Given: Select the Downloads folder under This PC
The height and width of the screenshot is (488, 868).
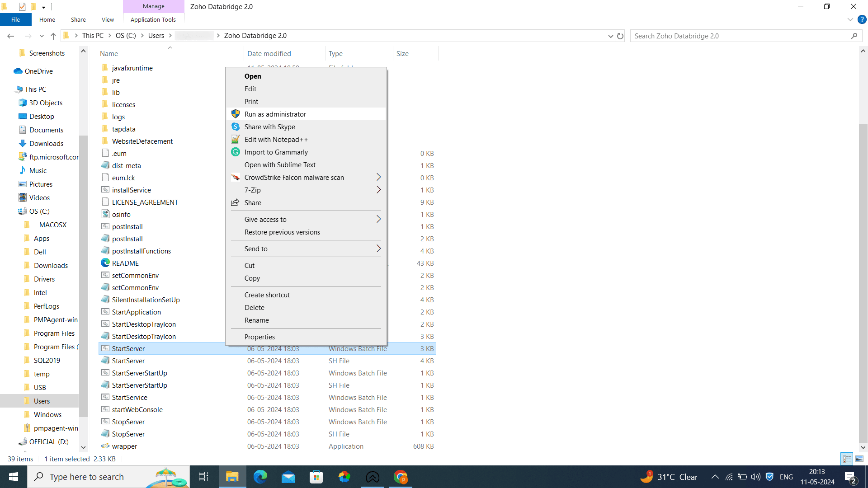Looking at the screenshot, I should click(46, 143).
